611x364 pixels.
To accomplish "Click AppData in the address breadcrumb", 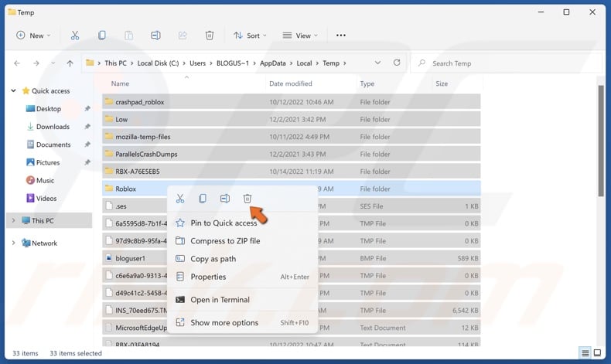I will (x=273, y=63).
